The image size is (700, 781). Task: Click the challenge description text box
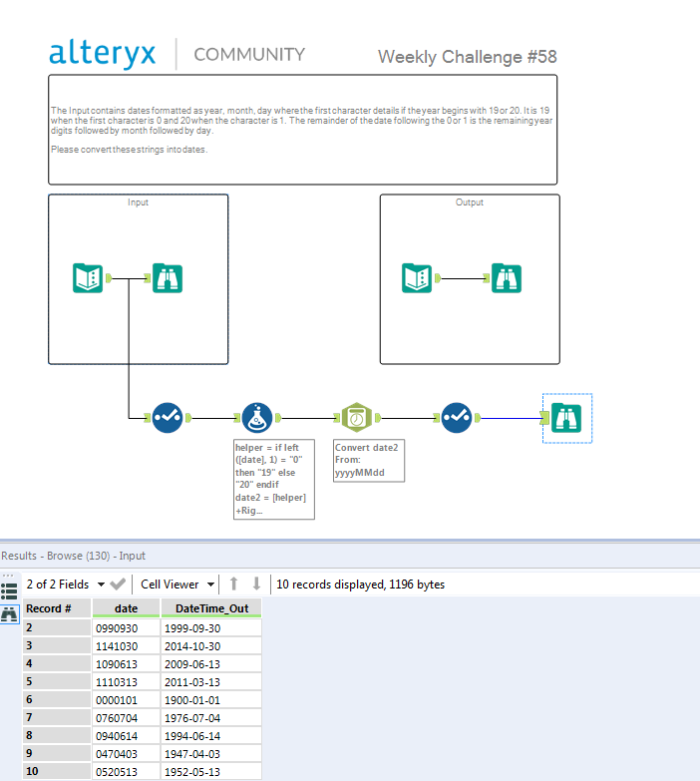[303, 130]
